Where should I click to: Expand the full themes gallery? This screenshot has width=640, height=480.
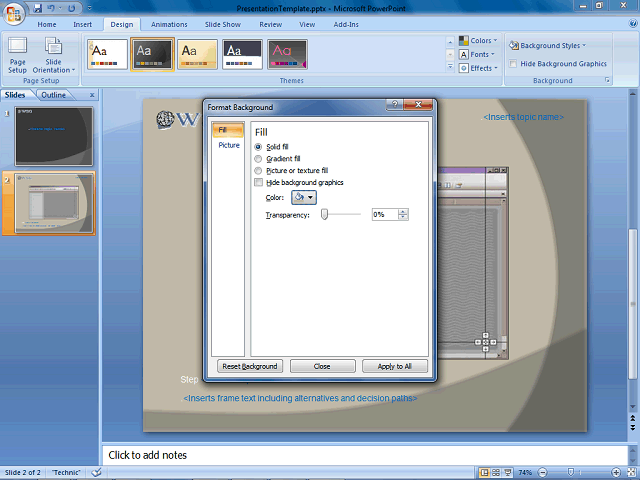coord(450,67)
